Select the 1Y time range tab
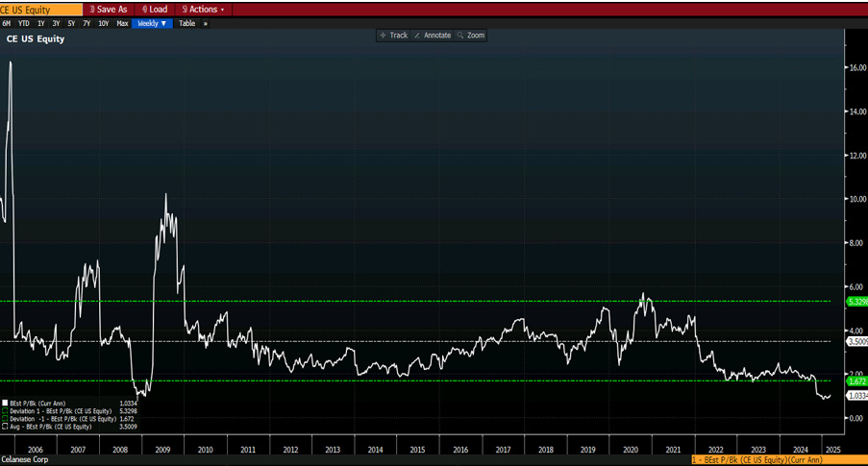The height and width of the screenshot is (466, 868). pos(41,23)
